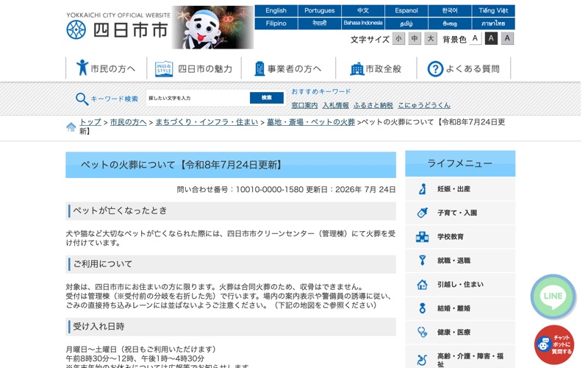Open the 事業者の方へ menu
The image size is (588, 368).
(288, 68)
